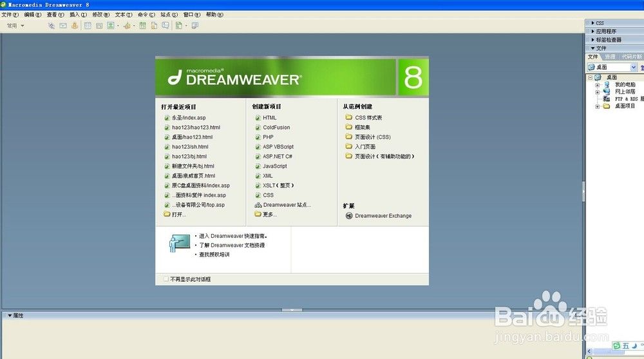Open the 修改(M) menu
This screenshot has height=359, width=644.
coord(100,14)
